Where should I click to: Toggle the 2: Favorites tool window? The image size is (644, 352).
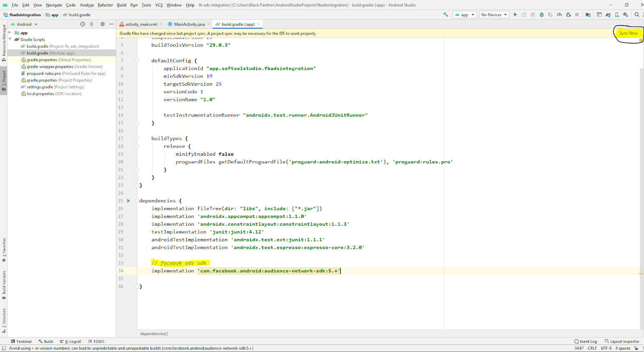coord(4,250)
